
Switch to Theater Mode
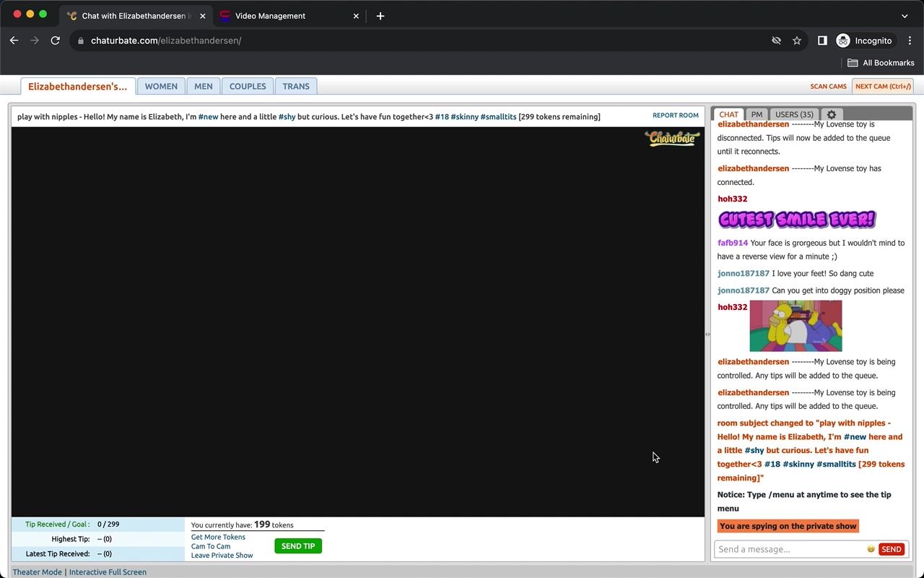pyautogui.click(x=38, y=572)
